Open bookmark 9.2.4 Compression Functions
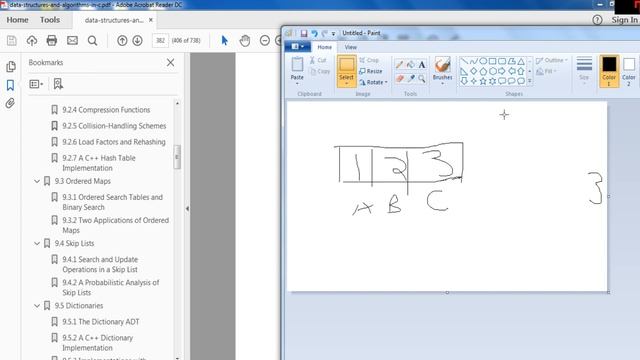 tap(106, 110)
